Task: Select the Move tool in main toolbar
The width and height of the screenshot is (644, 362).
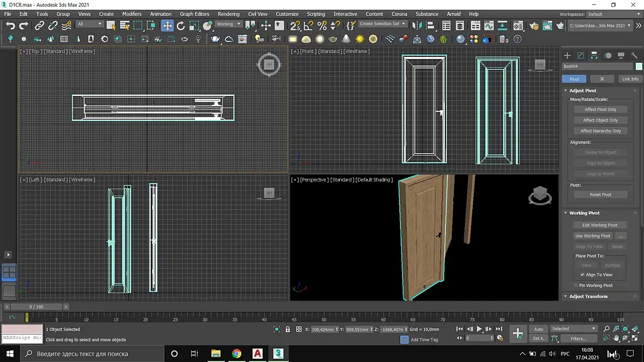Action: (x=167, y=26)
